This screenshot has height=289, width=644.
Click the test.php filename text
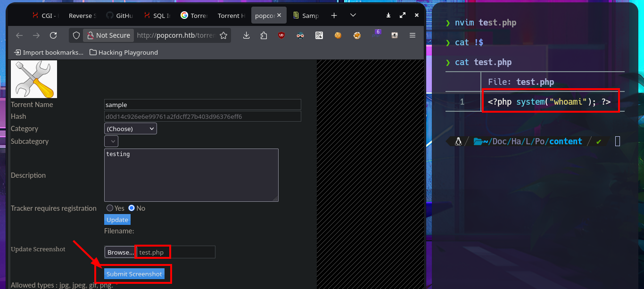[151, 252]
